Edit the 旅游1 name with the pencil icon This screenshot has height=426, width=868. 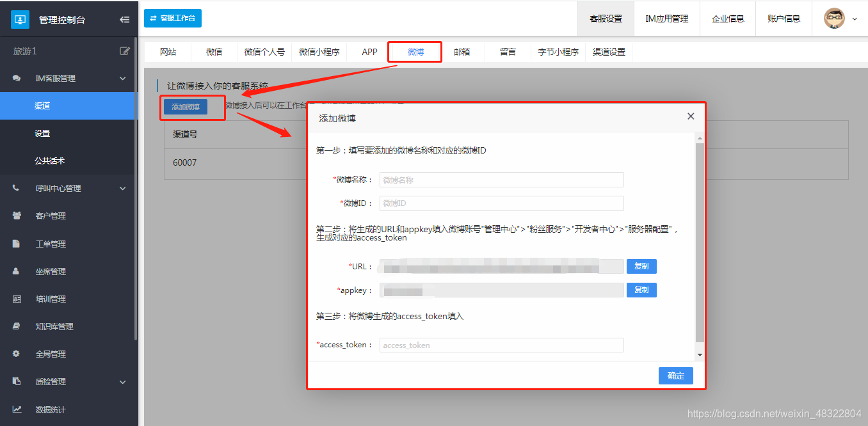(x=125, y=51)
